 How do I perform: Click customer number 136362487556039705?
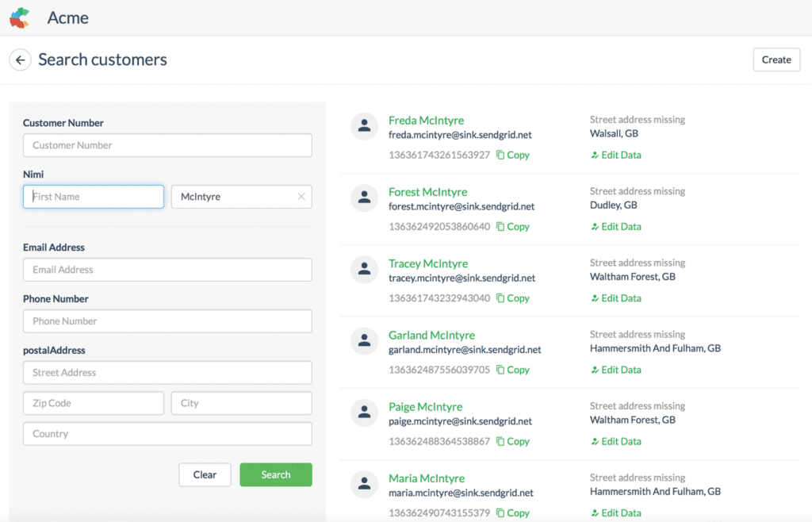[x=439, y=370]
